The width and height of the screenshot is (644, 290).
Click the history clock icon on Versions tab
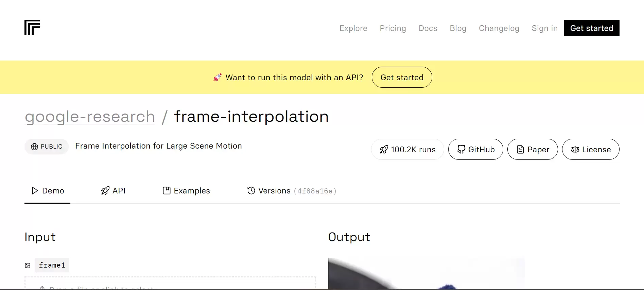251,190
